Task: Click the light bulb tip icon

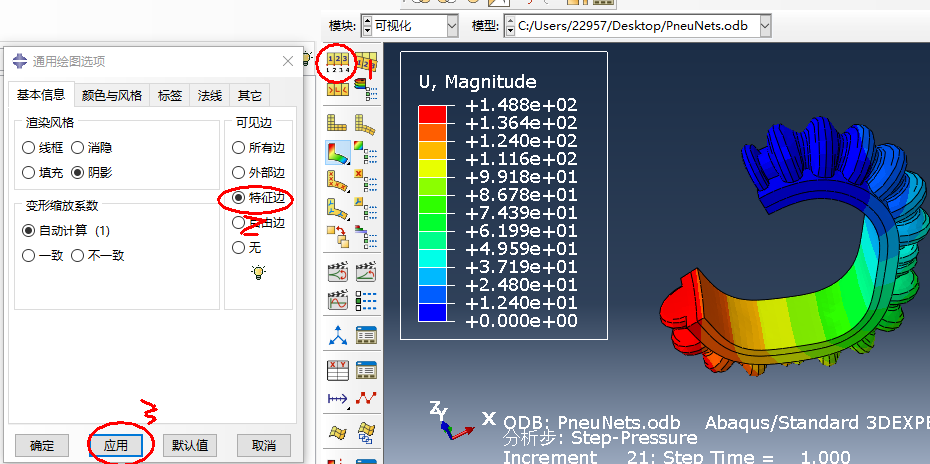Action: (258, 272)
